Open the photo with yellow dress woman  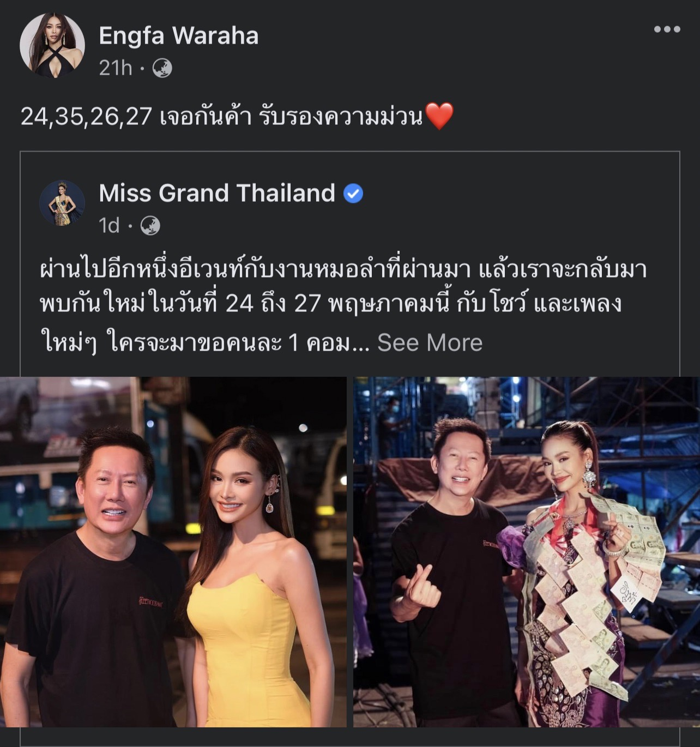(173, 552)
